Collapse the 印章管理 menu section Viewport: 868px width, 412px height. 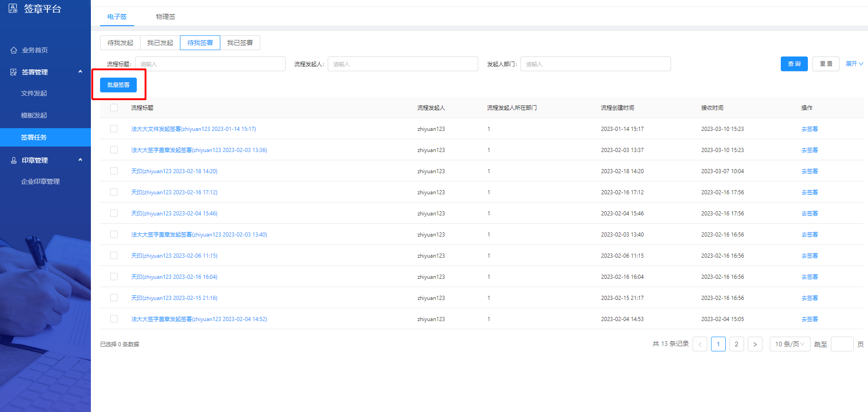click(x=80, y=160)
